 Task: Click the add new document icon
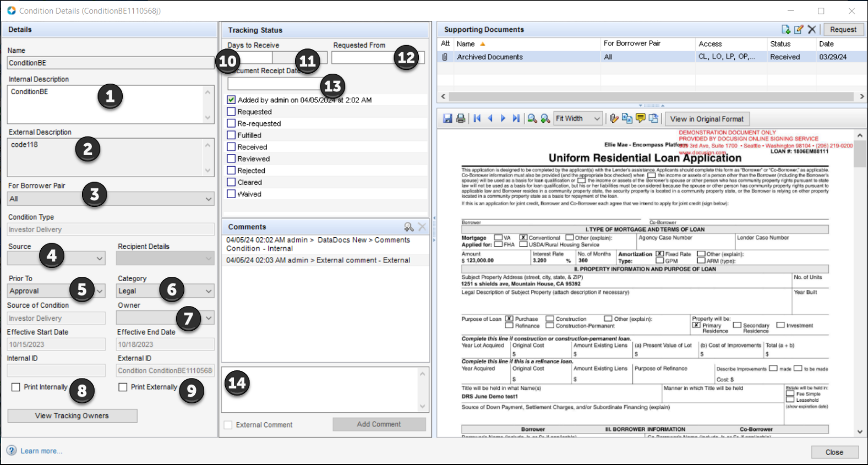coord(786,30)
